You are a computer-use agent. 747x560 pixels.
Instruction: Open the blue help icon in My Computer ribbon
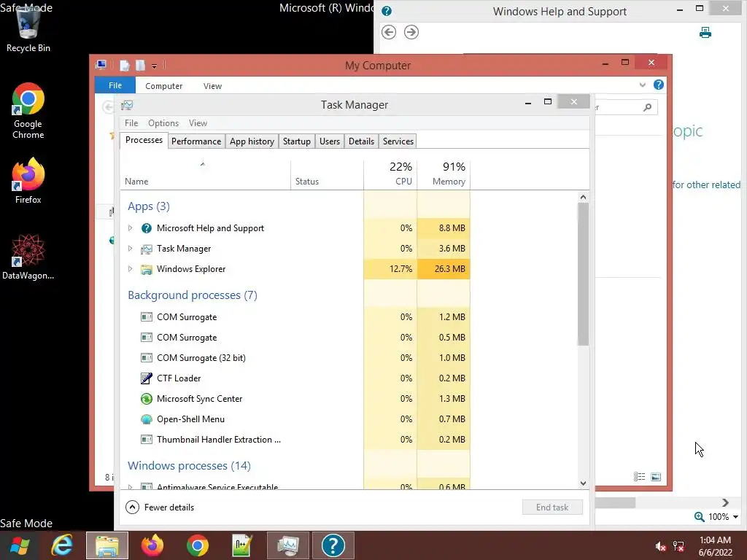tap(659, 85)
